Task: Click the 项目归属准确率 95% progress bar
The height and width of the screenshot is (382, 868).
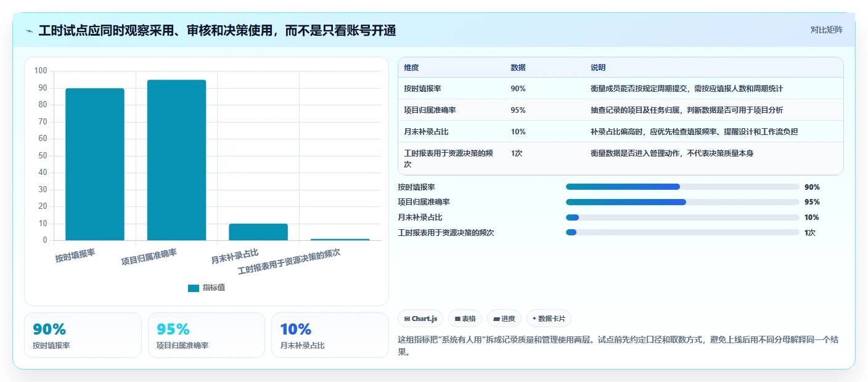Action: [x=682, y=202]
